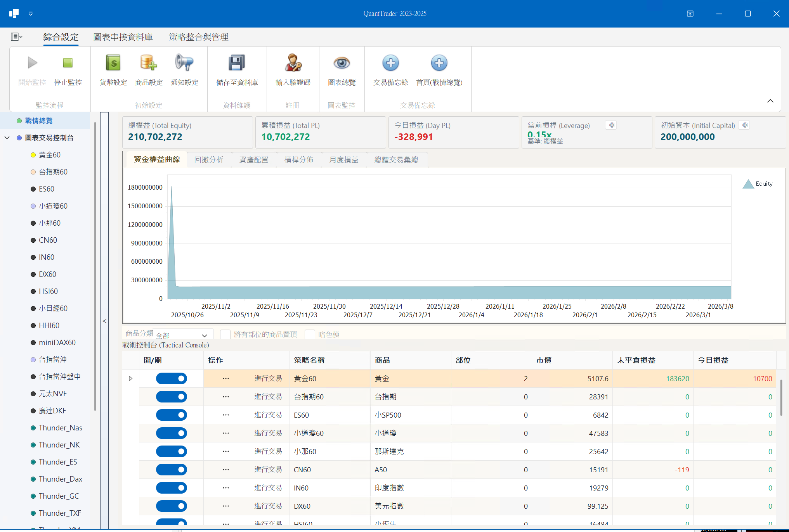Open 貨幣設定 currency settings
The width and height of the screenshot is (789, 532).
tap(113, 63)
